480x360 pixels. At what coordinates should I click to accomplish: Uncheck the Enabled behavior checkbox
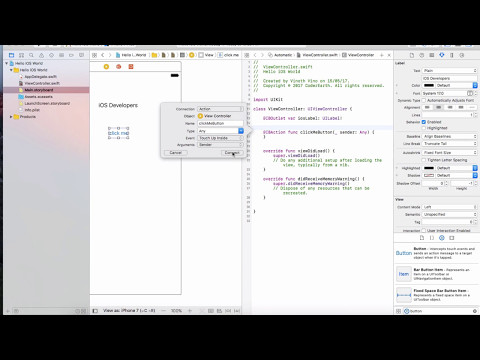tap(424, 122)
